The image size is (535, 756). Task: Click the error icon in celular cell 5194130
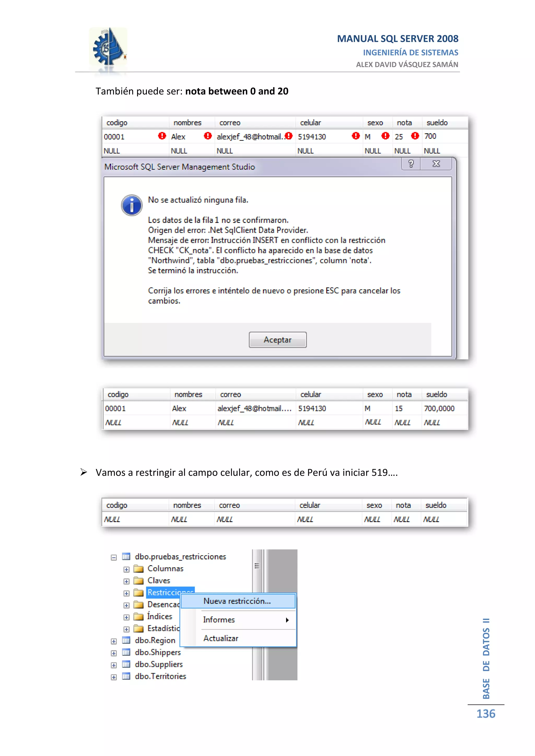coord(356,136)
